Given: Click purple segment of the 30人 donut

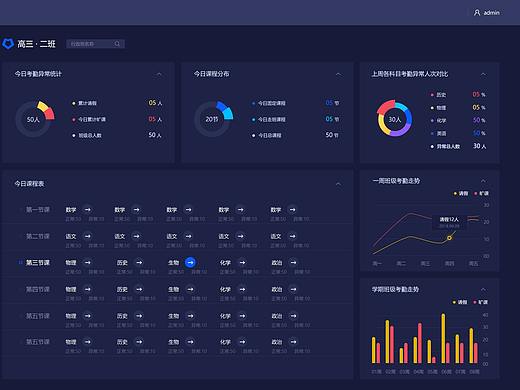Looking at the screenshot, I should [x=400, y=132].
